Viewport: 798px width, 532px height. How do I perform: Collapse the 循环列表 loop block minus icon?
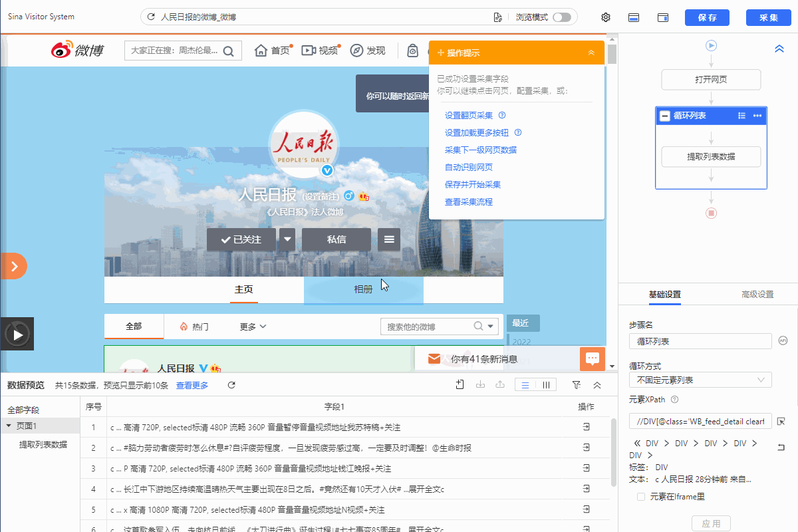[x=665, y=116]
